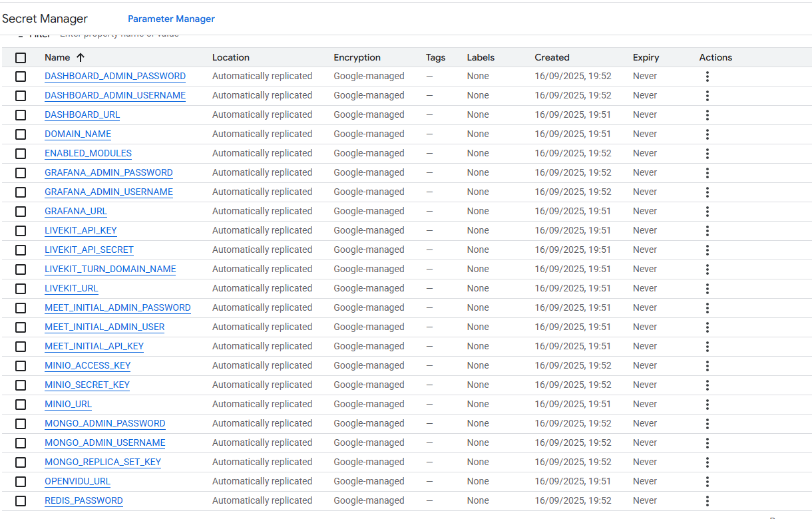Click the Filter property input field

(120, 35)
